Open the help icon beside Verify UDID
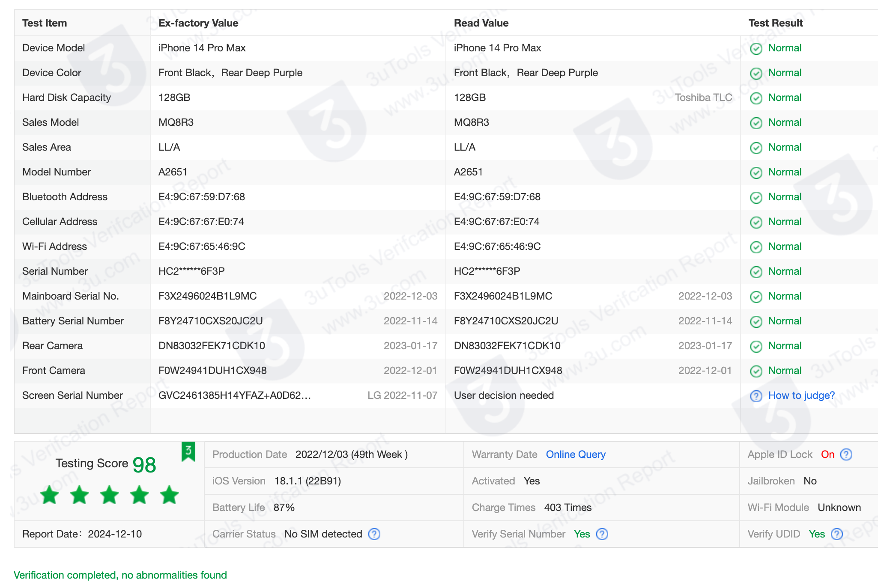Screen dimensions: 878x588 pyautogui.click(x=837, y=534)
